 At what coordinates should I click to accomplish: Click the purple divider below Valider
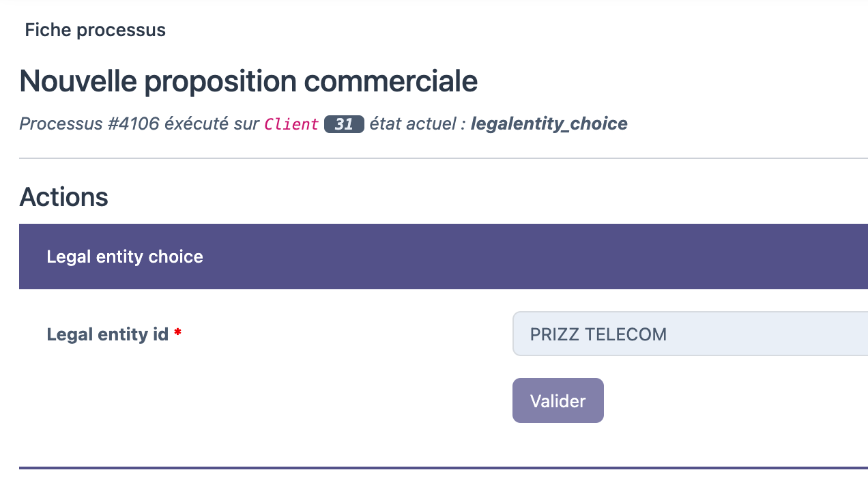444,468
